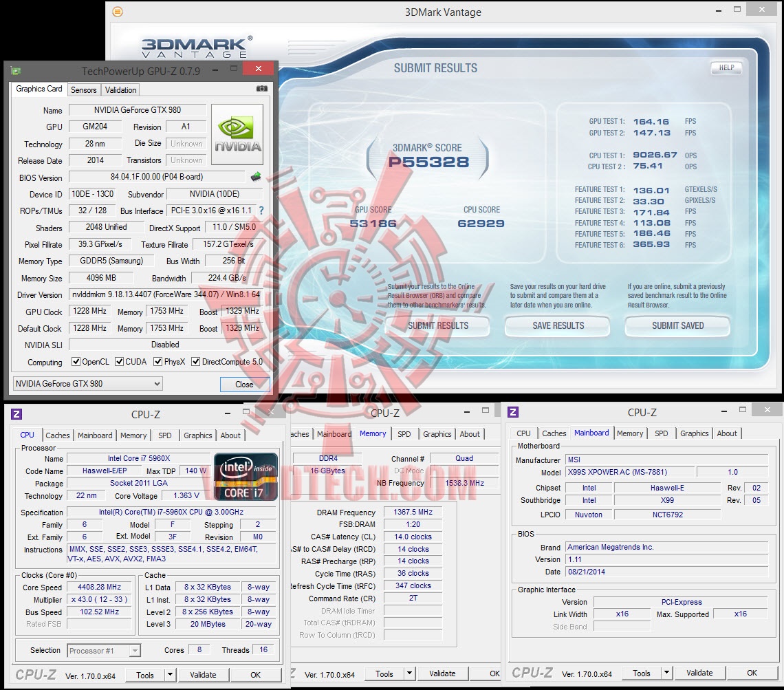
Task: Switch to the Sensors tab in GPU-Z
Action: (x=83, y=90)
